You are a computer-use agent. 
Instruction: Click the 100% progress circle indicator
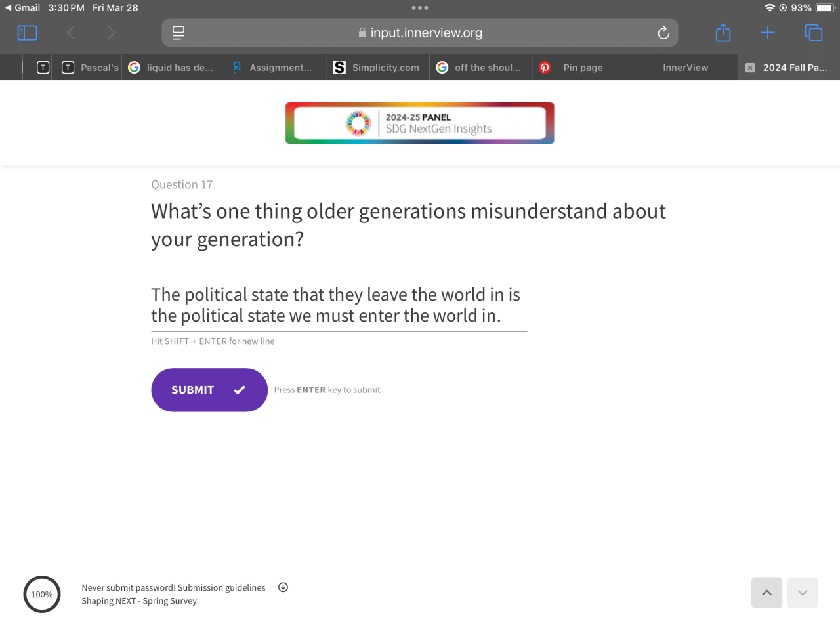tap(42, 595)
